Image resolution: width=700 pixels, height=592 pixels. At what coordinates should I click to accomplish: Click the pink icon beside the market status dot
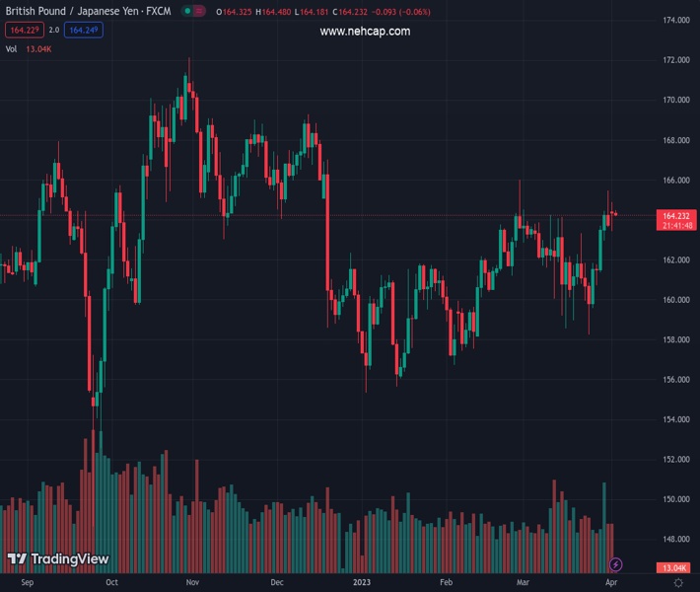tap(199, 11)
